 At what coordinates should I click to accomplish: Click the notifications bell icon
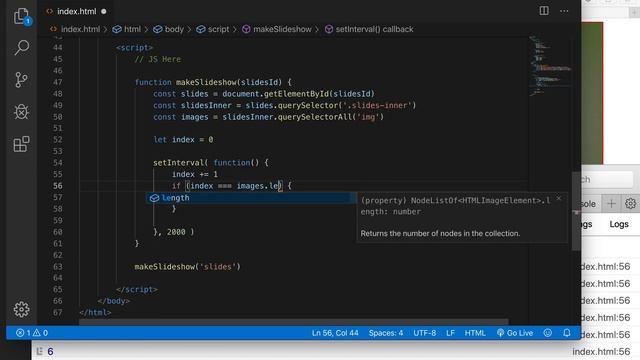click(x=567, y=333)
